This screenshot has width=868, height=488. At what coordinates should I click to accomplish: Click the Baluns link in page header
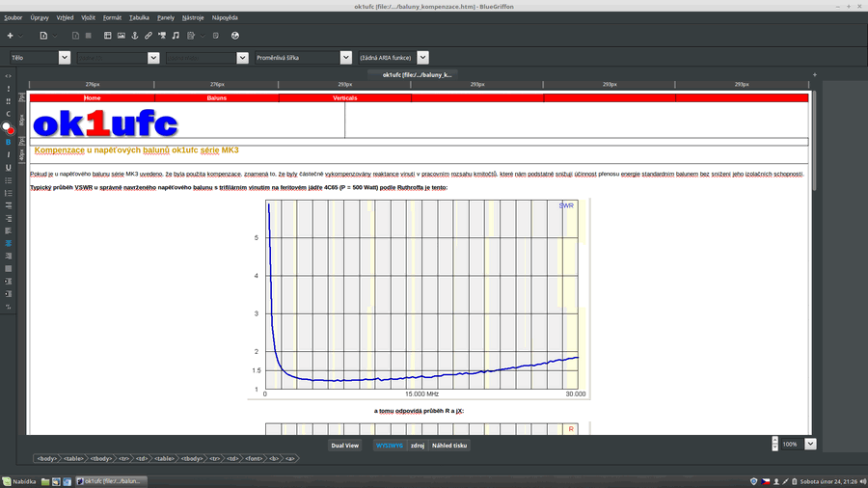tap(217, 98)
